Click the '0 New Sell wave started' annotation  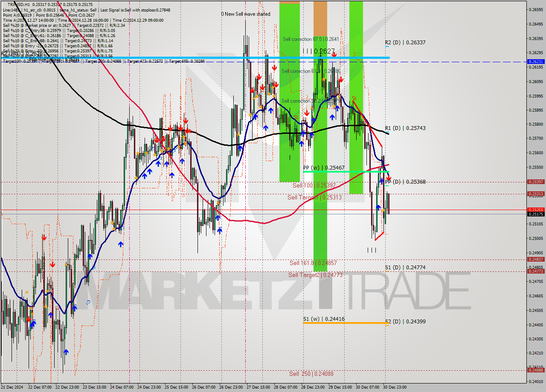246,14
